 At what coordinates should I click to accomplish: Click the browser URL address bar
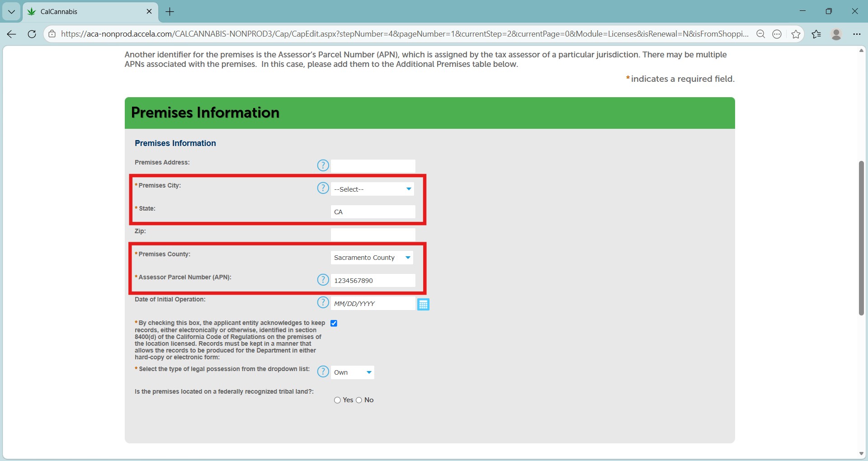(x=405, y=34)
